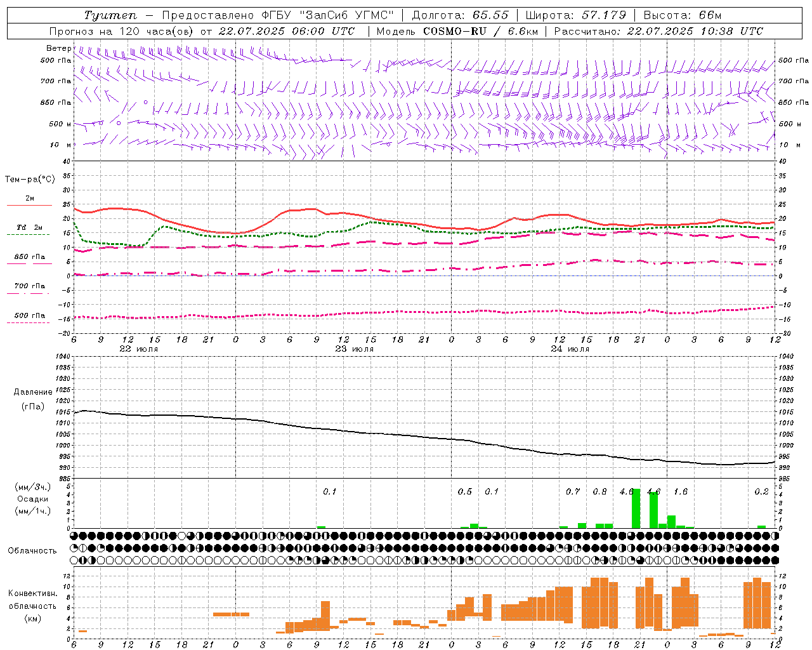
Task: Select the (гПа) pressure unit label
Action: (x=33, y=407)
